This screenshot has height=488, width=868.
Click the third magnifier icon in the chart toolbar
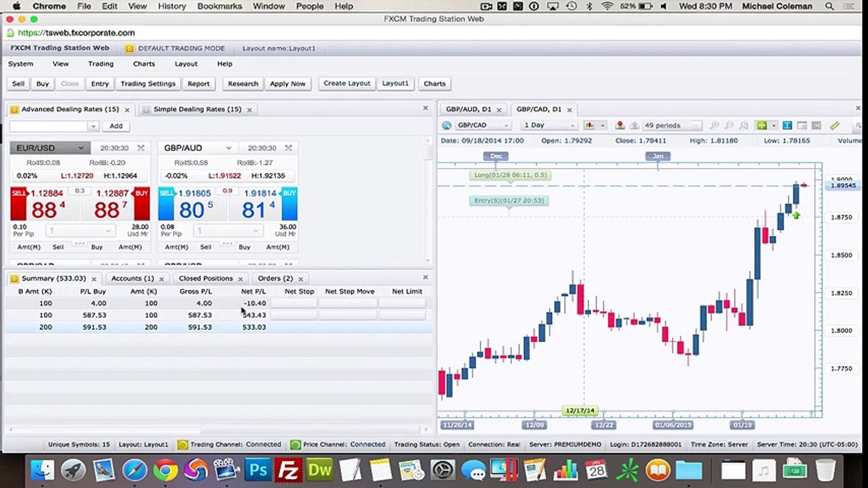click(x=744, y=125)
